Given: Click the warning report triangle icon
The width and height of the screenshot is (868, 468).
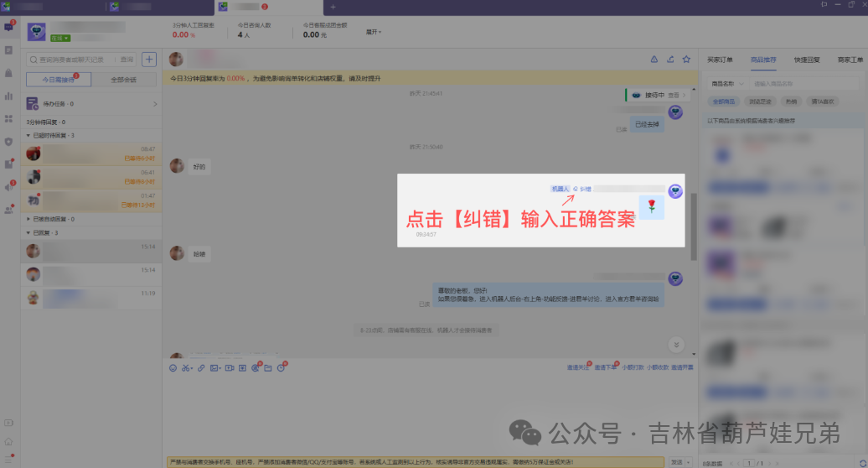Looking at the screenshot, I should (654, 60).
